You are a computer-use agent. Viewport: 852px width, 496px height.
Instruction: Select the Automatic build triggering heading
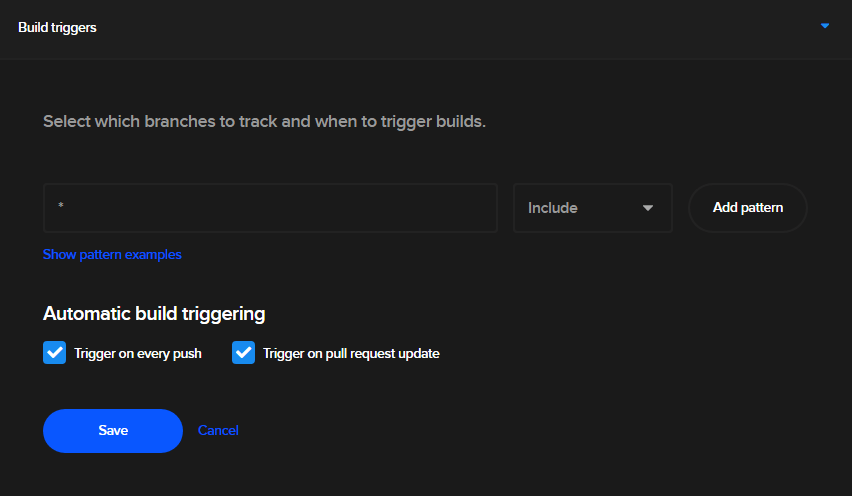[154, 314]
